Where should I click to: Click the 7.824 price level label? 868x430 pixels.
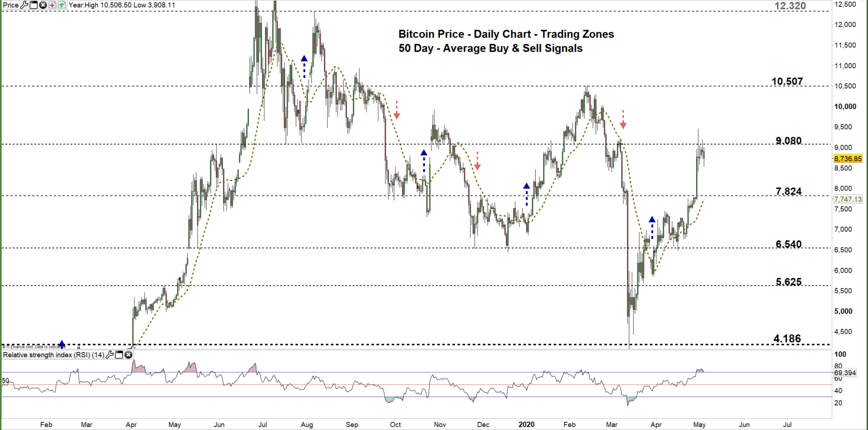tap(788, 191)
